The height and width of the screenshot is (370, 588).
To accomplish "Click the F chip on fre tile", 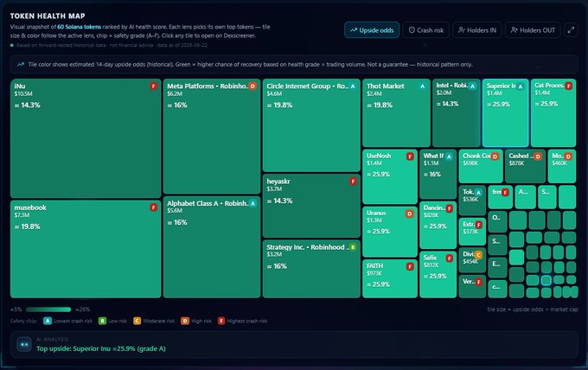I will (505, 192).
